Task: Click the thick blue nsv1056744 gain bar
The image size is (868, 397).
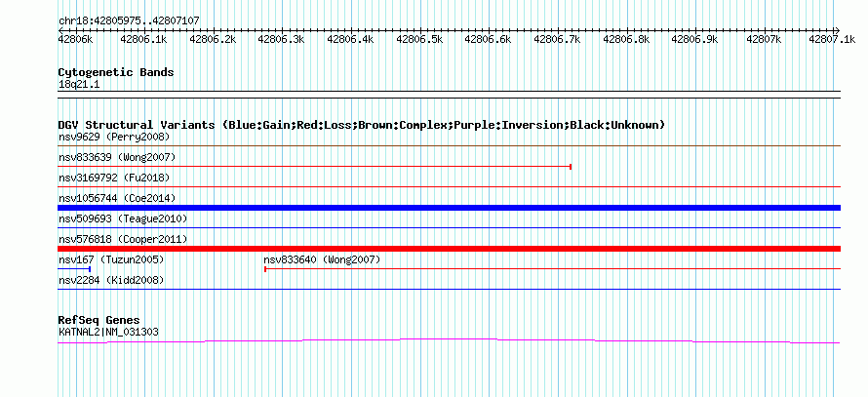Action: (450, 208)
